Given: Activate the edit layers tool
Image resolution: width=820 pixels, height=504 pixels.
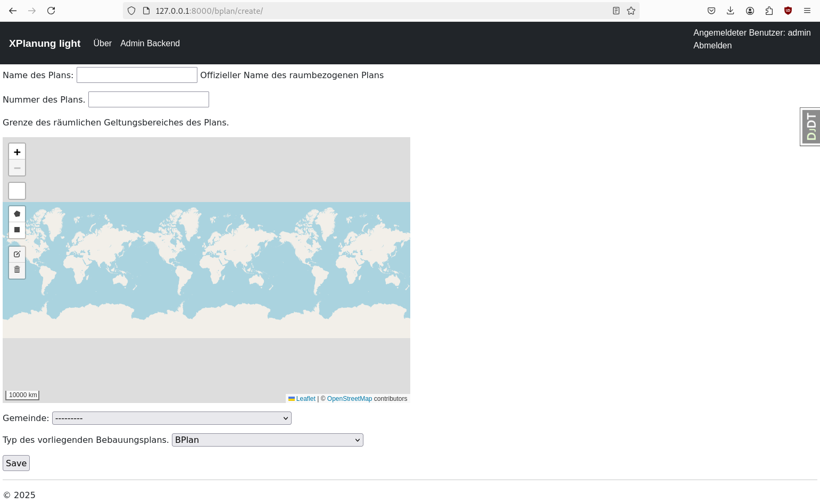Looking at the screenshot, I should click(x=17, y=254).
